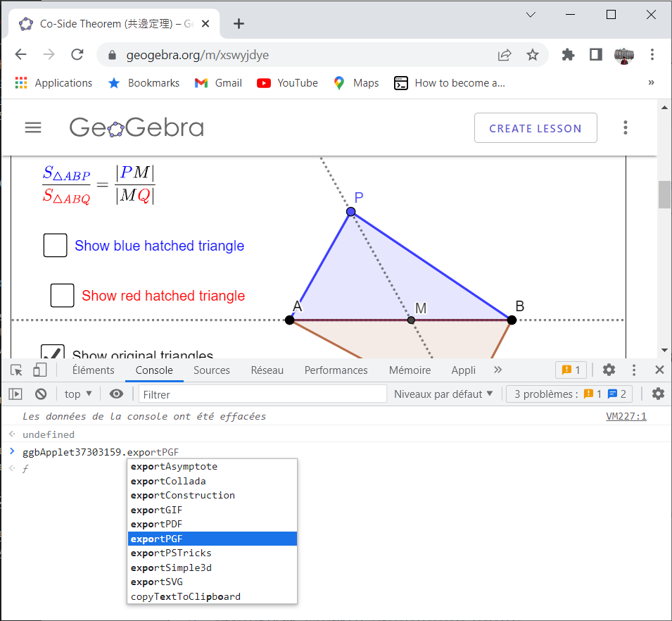Open the VM227:1 source link
672x621 pixels.
tap(626, 416)
